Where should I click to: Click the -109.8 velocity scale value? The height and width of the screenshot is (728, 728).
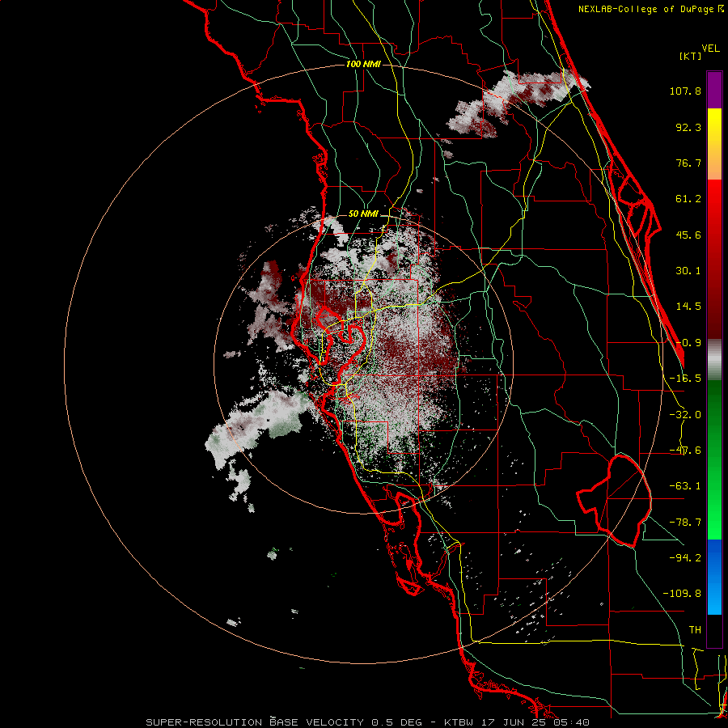(x=682, y=594)
